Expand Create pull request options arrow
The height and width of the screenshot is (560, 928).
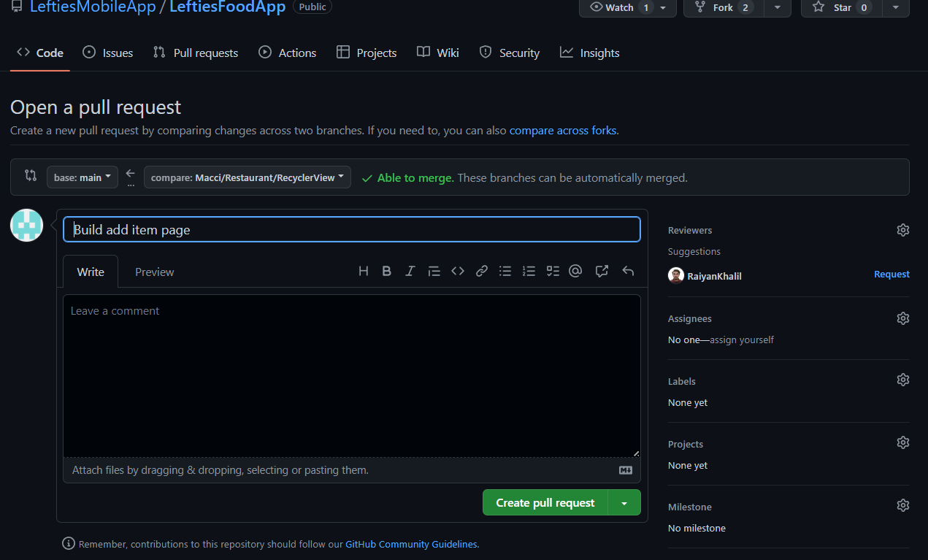pos(624,502)
